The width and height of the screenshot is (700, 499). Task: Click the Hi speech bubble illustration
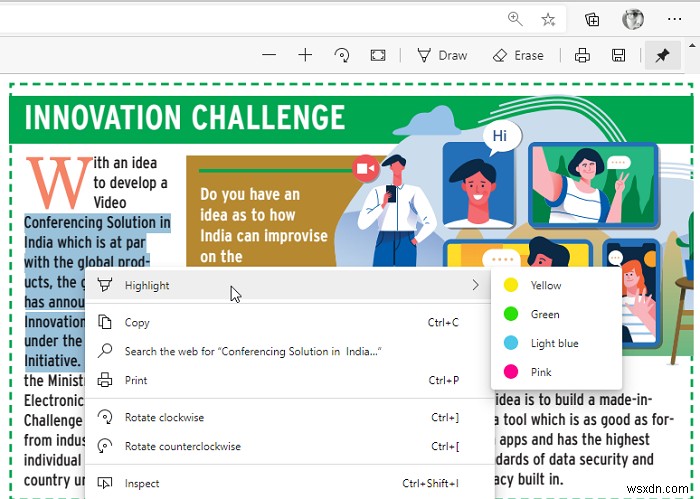501,137
